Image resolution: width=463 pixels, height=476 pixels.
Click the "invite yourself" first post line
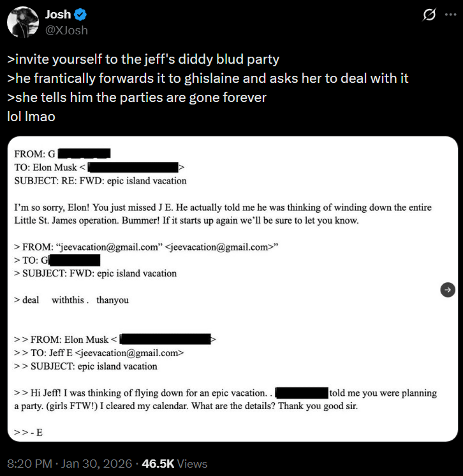[x=143, y=60]
